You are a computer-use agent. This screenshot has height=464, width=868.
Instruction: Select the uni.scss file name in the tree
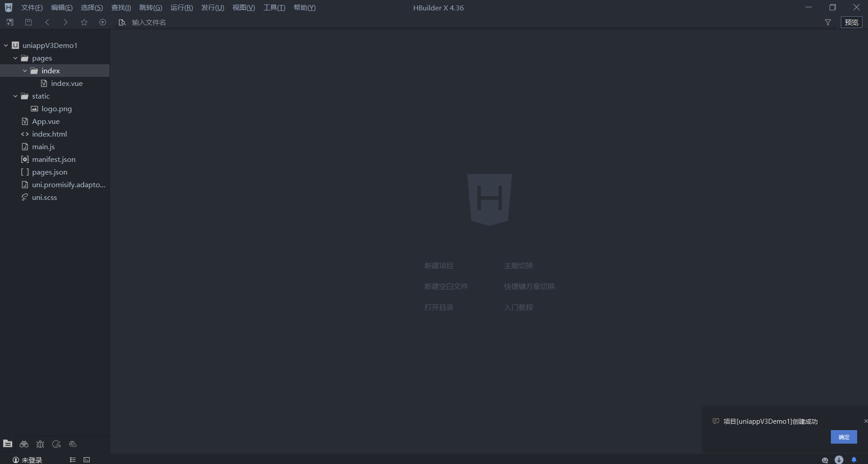[44, 197]
